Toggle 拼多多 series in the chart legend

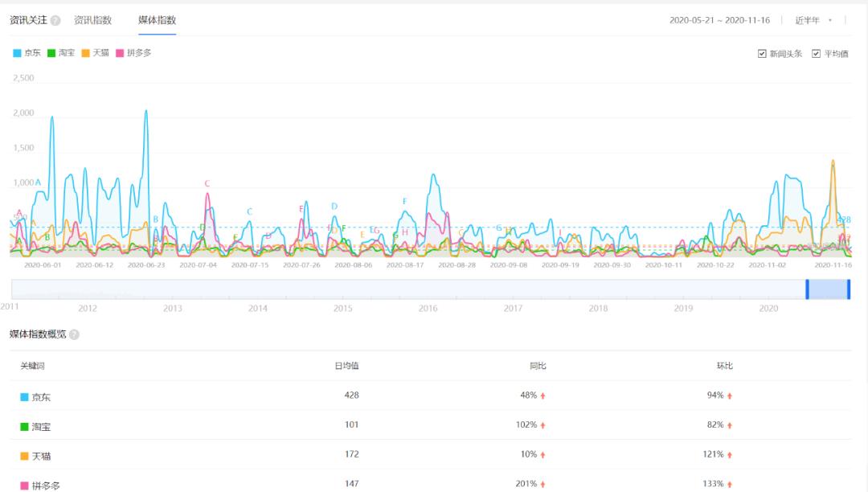coord(133,52)
